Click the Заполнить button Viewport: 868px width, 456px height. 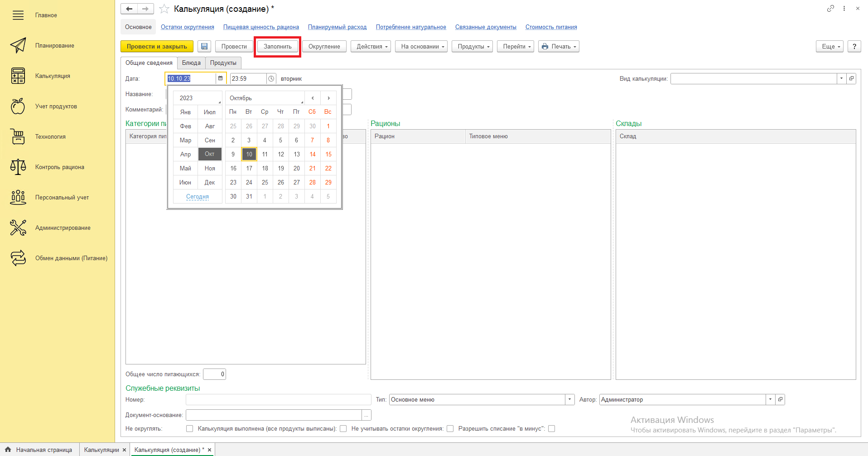click(x=278, y=47)
